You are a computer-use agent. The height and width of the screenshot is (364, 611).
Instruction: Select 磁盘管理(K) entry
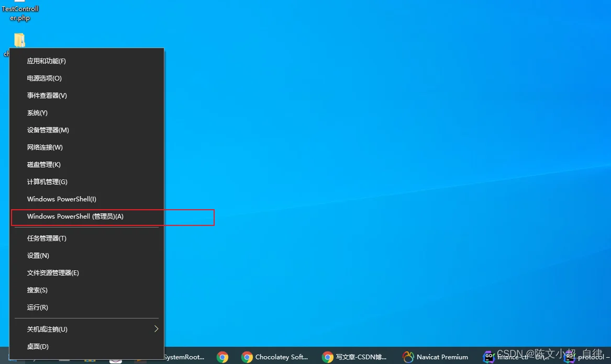pyautogui.click(x=86, y=165)
